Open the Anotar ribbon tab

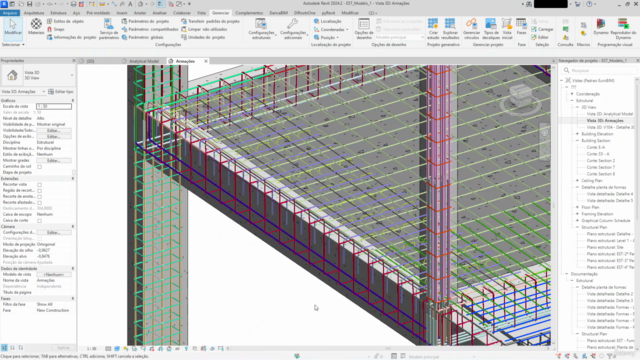coord(140,13)
